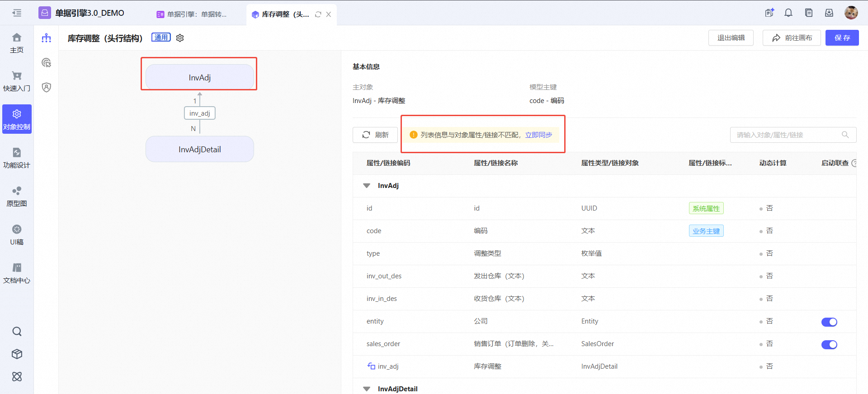Screen dimensions: 868x394
Task: Collapse the InvAdj group in table
Action: point(367,186)
